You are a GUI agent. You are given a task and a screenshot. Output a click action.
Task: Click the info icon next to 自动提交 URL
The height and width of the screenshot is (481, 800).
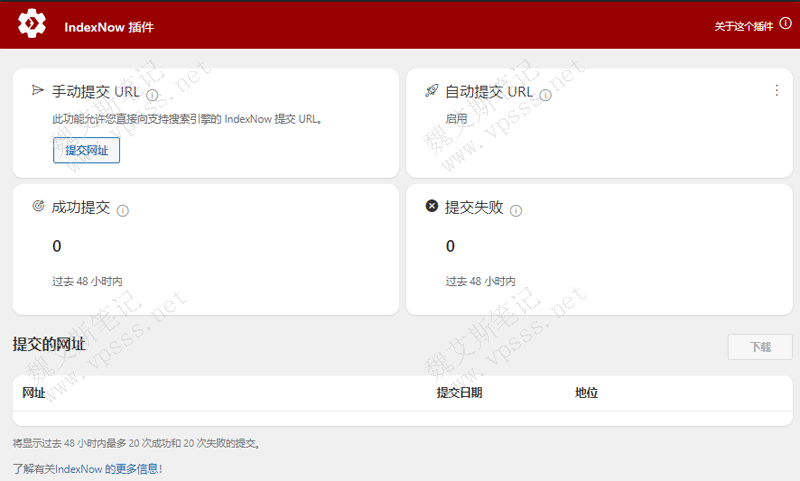[547, 95]
